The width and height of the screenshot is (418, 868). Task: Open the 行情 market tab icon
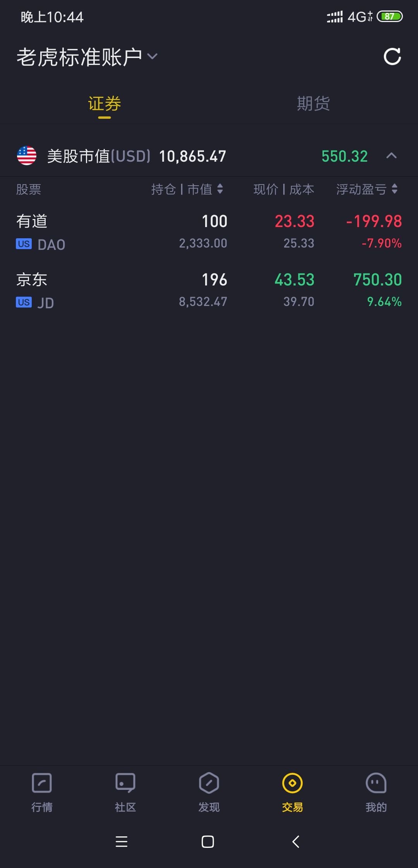pyautogui.click(x=42, y=783)
